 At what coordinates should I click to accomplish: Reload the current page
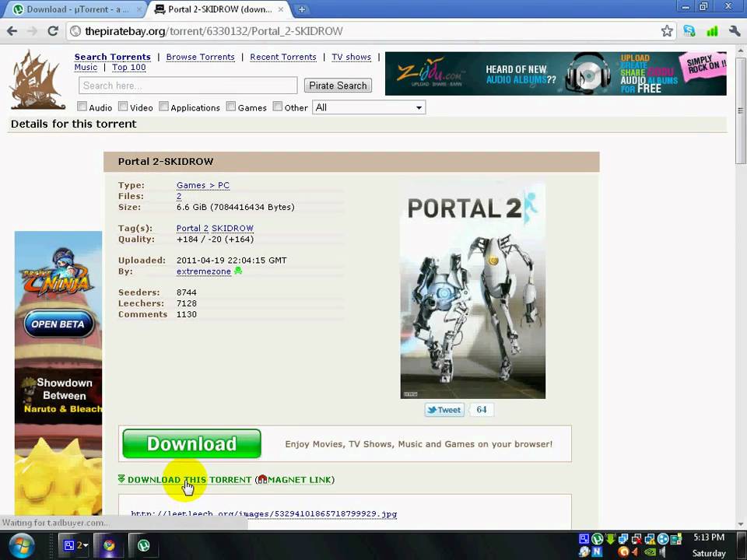click(53, 31)
